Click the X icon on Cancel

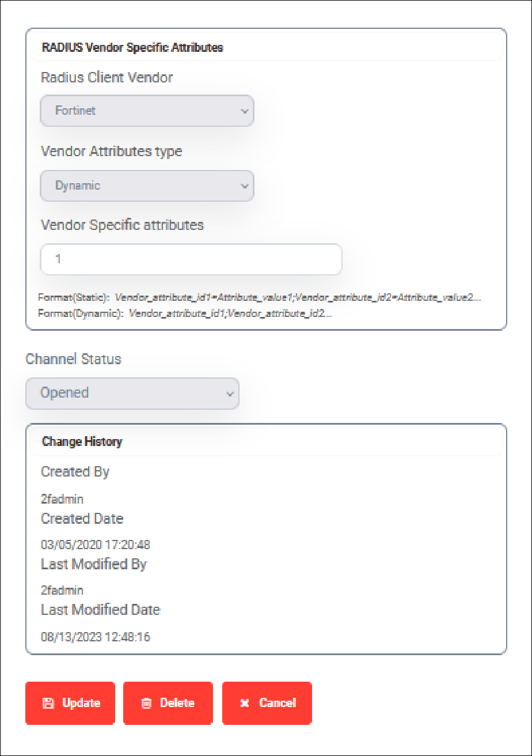pyautogui.click(x=245, y=703)
